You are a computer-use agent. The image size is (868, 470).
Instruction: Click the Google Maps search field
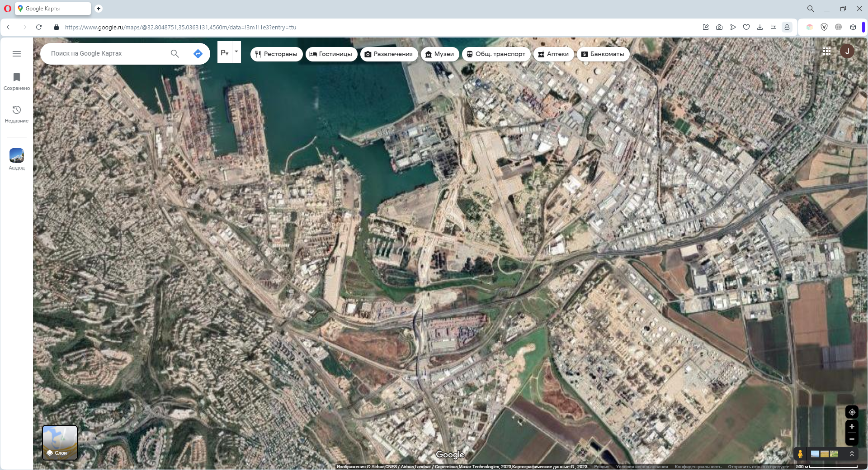[x=106, y=54]
